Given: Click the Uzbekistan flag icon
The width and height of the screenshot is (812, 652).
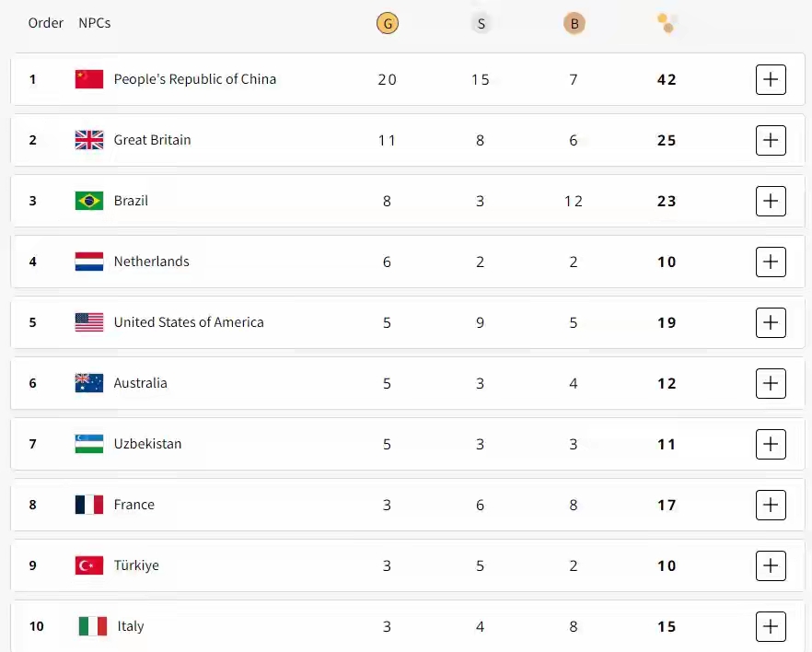Looking at the screenshot, I should click(x=89, y=444).
